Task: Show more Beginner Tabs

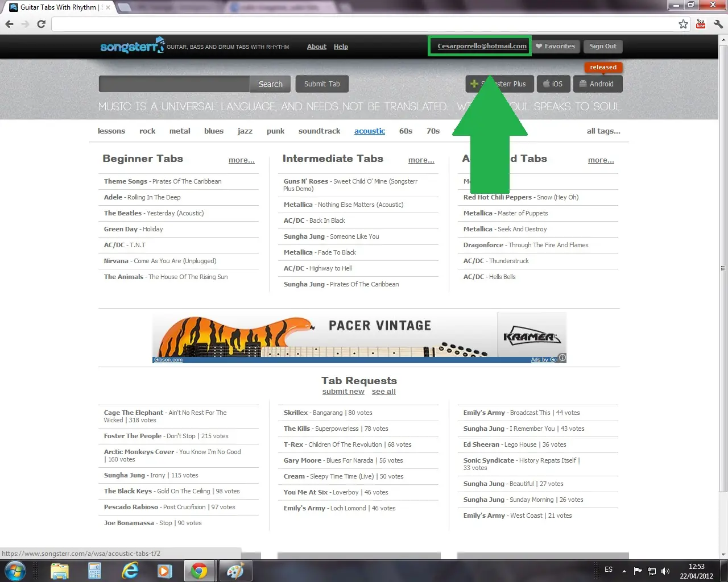Action: [x=242, y=160]
